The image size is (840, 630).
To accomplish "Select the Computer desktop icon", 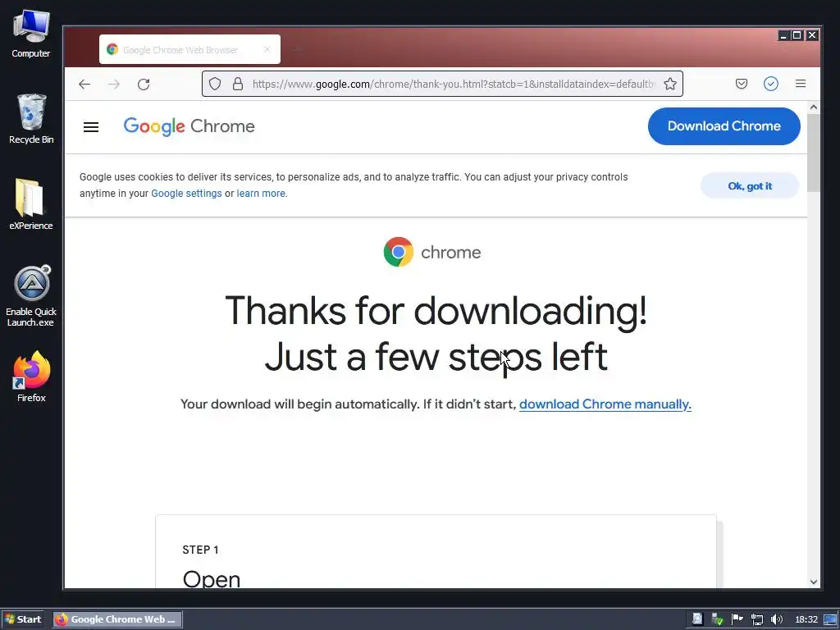I will 31,34.
